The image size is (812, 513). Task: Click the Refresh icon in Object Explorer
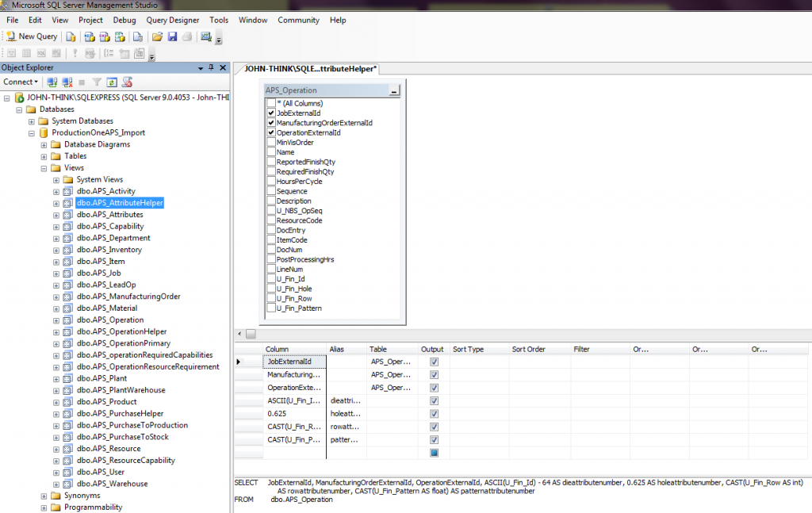pyautogui.click(x=112, y=82)
